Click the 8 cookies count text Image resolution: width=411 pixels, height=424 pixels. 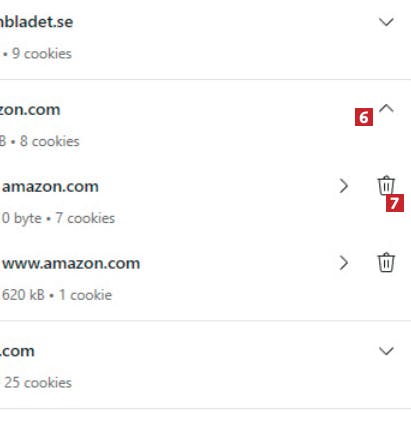[50, 141]
